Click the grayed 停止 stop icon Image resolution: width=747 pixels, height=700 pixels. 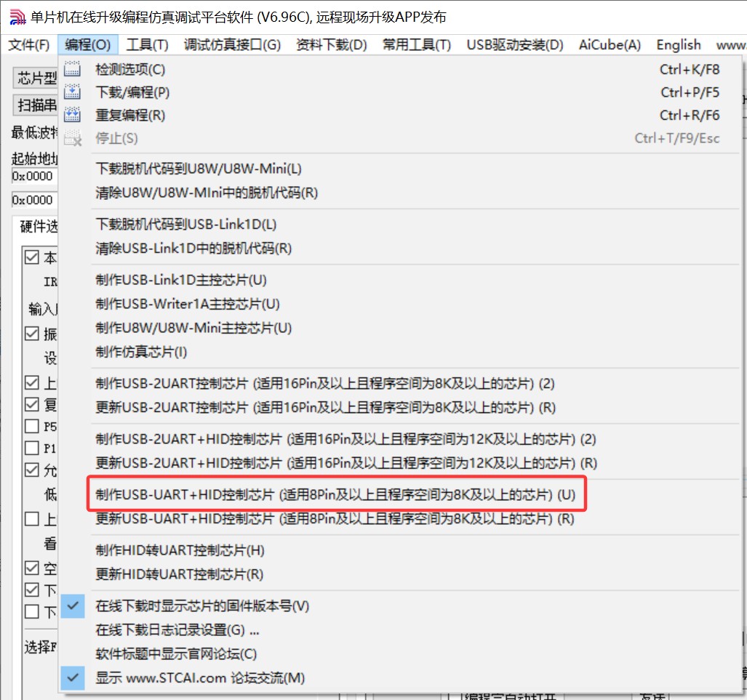(x=73, y=138)
